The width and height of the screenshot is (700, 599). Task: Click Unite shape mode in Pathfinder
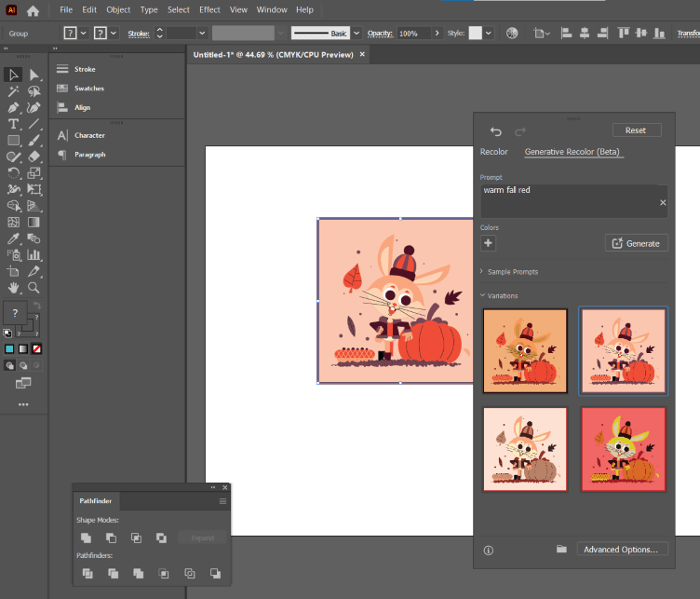[86, 538]
